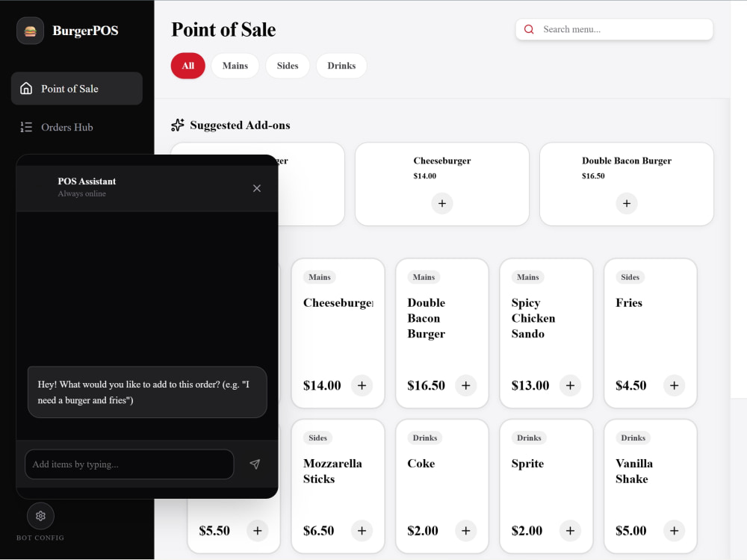Select the All category filter
The image size is (747, 560).
(x=188, y=66)
